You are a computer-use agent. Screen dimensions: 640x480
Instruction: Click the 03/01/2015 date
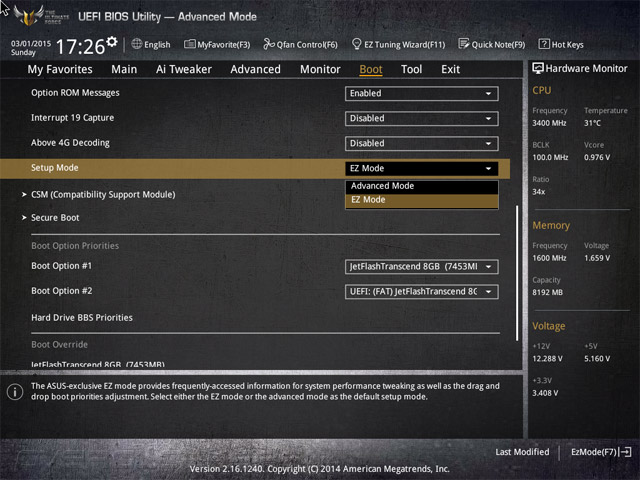(x=31, y=43)
